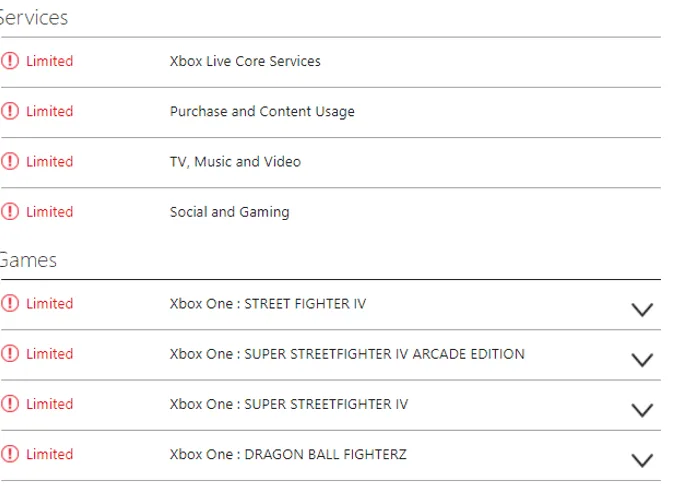Click the alert icon for DRAGON BALL FIGHTERZ
Viewport: 680px width, 486px height.
10,454
